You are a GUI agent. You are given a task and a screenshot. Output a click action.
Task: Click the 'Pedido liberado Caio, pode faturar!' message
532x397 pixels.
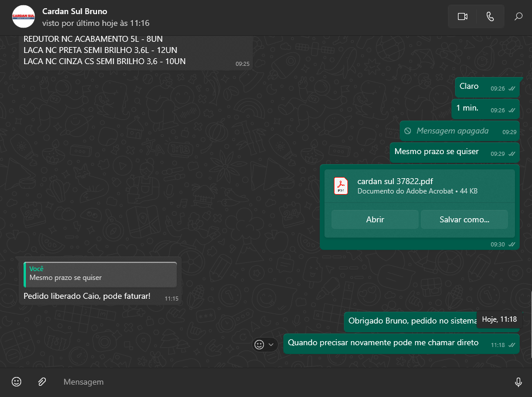pyautogui.click(x=87, y=296)
